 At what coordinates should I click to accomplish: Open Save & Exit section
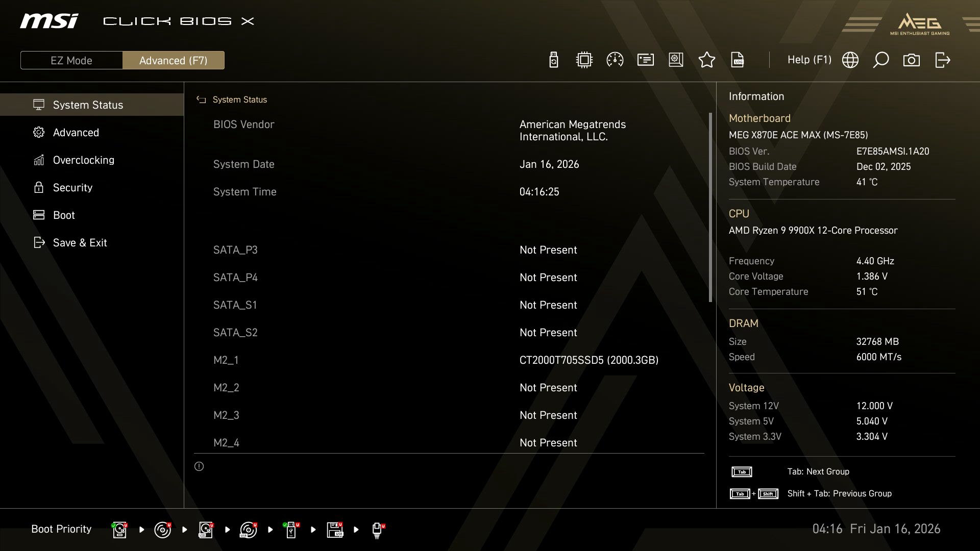(x=80, y=242)
